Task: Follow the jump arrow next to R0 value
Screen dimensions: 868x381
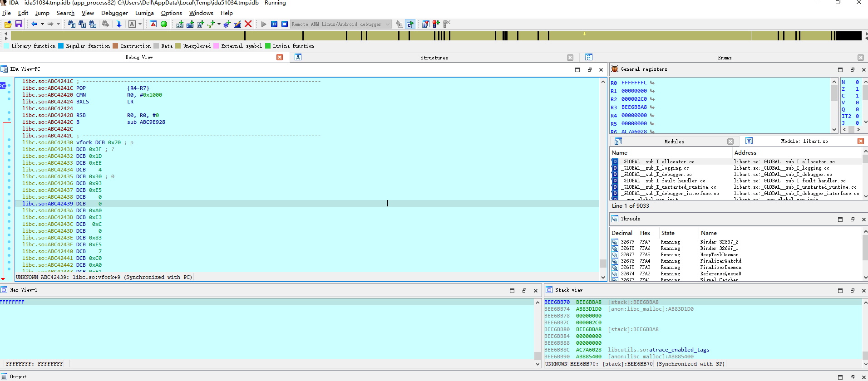Action: (652, 83)
